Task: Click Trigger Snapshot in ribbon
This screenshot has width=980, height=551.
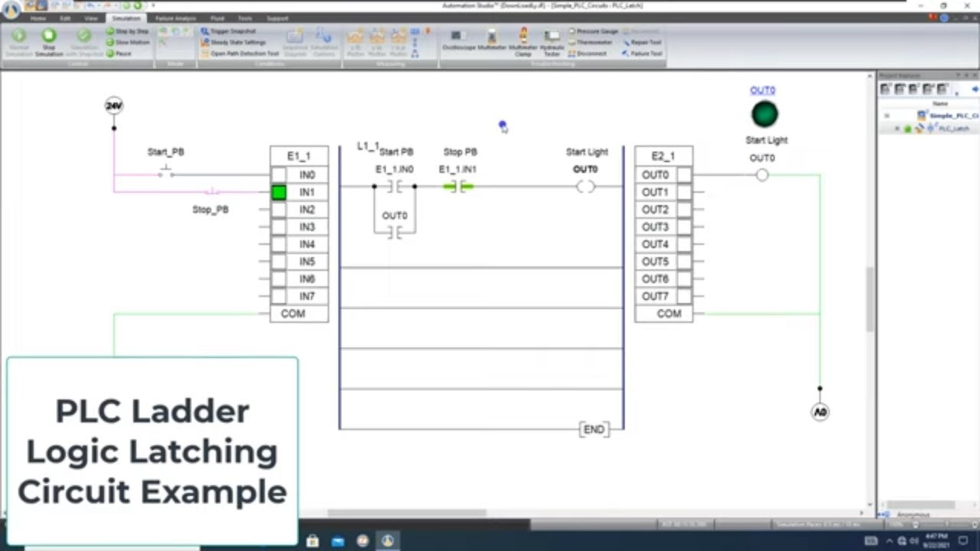Action: [228, 31]
